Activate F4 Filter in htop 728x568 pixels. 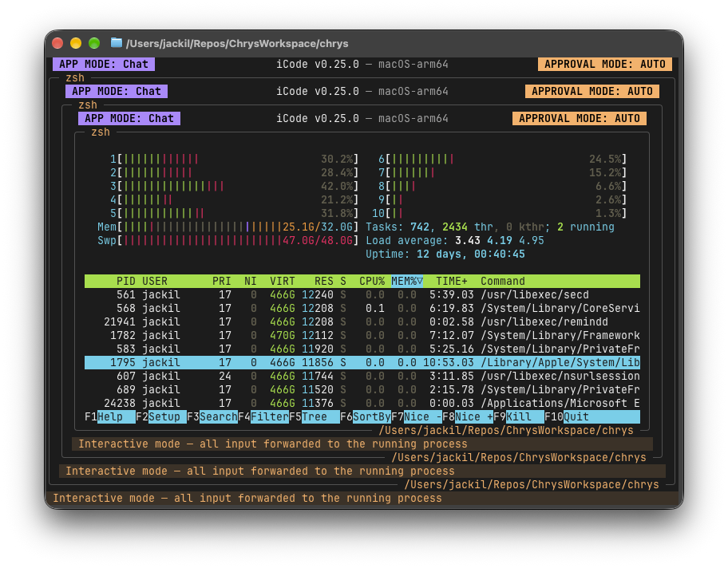pos(263,416)
